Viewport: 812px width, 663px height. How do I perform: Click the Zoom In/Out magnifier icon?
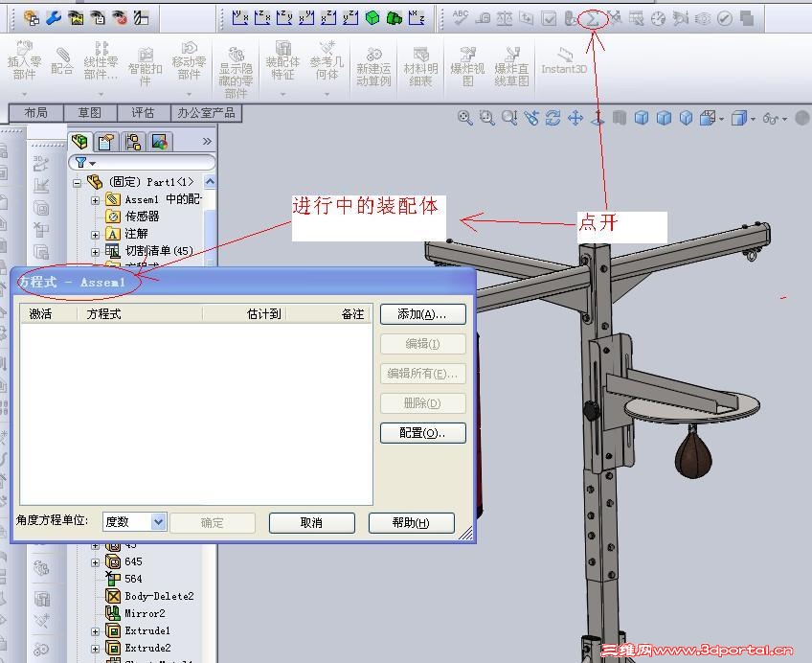click(509, 118)
